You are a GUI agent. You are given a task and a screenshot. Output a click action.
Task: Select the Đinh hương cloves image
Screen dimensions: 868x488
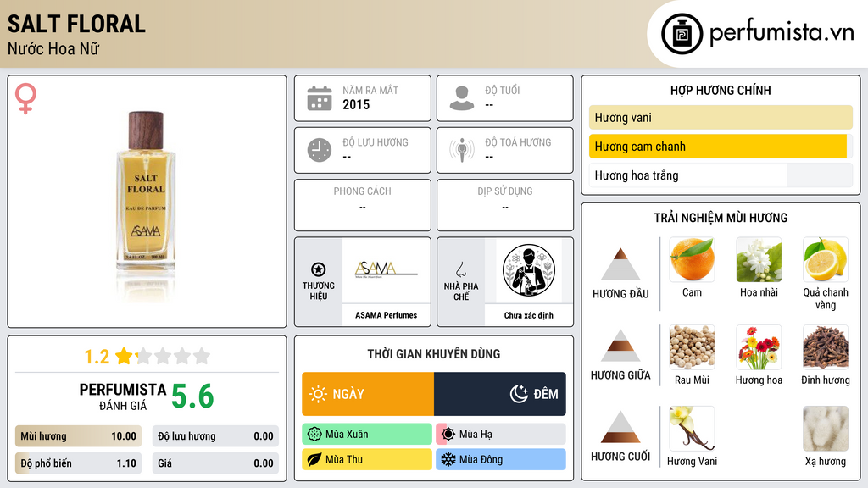pos(826,347)
